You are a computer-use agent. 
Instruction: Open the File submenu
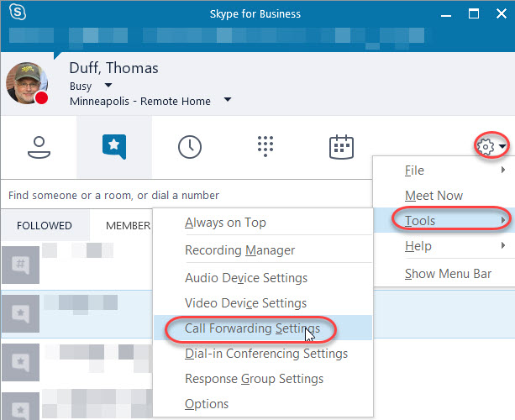point(444,171)
